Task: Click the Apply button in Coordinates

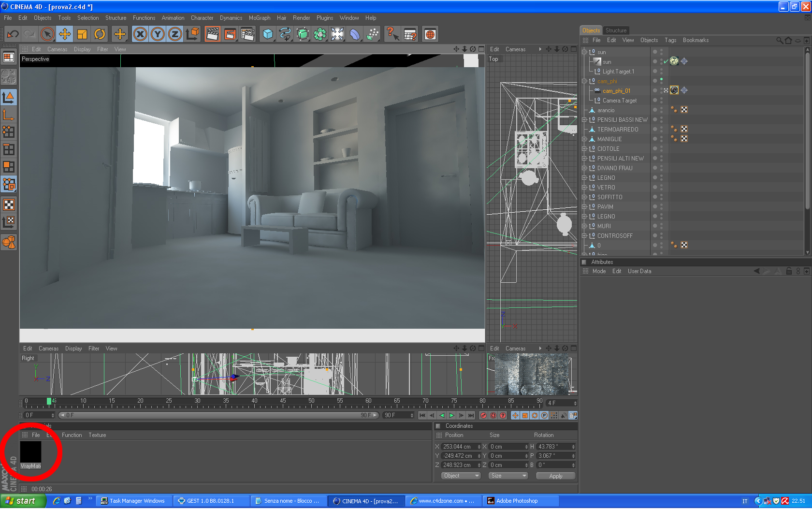Action: [555, 476]
